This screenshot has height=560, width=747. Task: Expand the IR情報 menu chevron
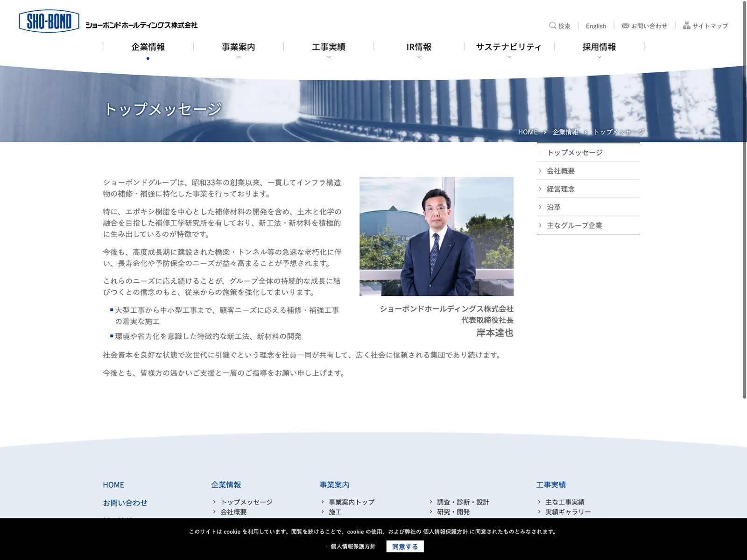419,57
